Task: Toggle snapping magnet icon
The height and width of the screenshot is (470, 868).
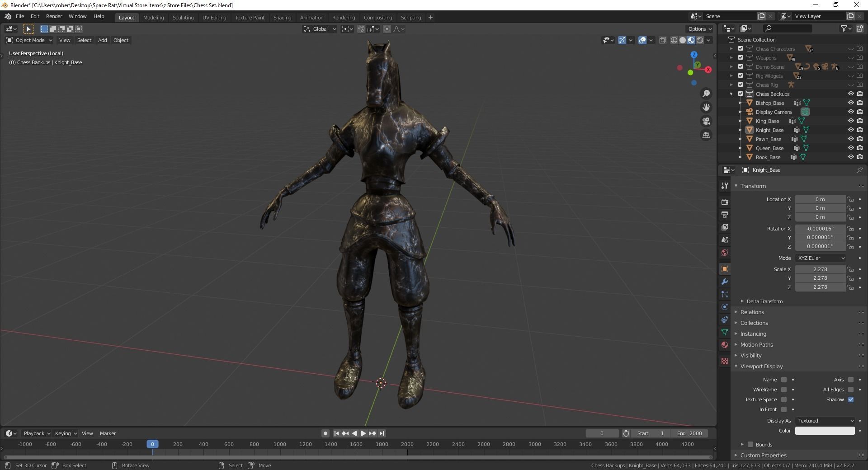Action: click(x=361, y=29)
